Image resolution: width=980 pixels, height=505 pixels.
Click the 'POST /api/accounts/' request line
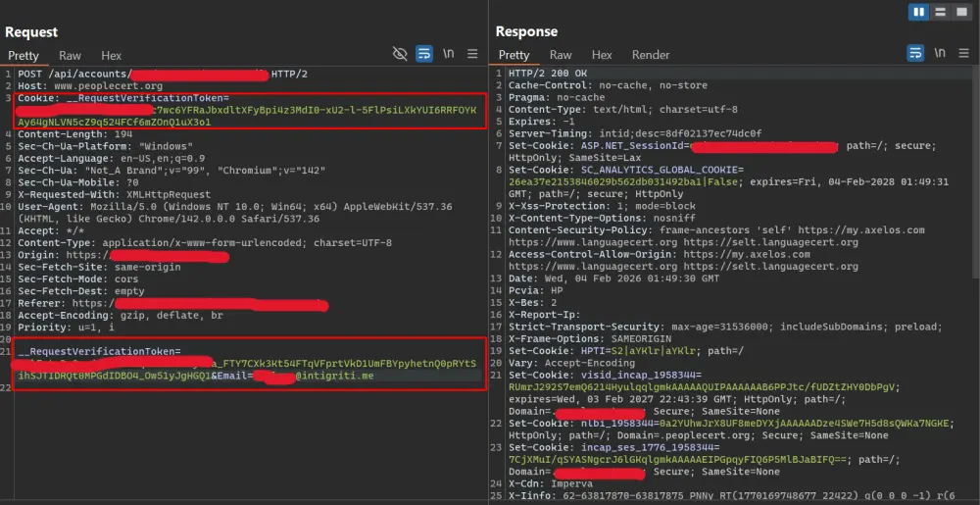(x=163, y=75)
